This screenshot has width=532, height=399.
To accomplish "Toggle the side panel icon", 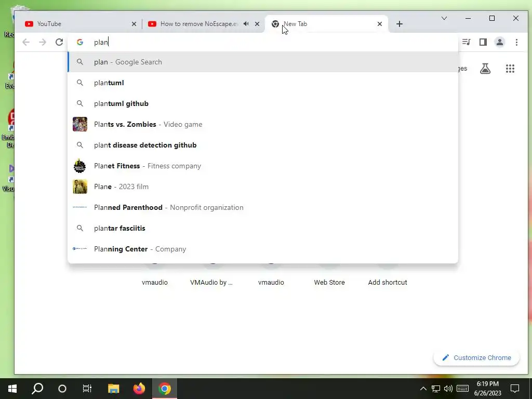I will click(483, 42).
